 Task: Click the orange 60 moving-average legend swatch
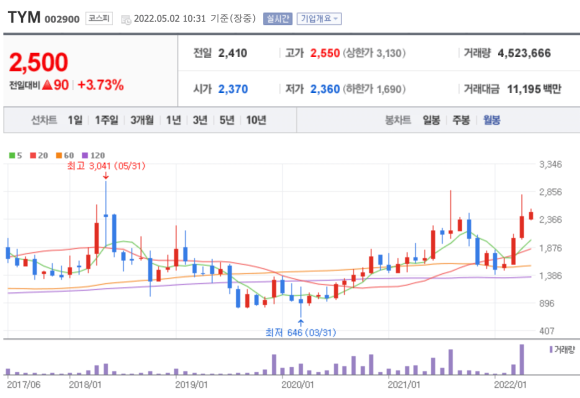pos(59,155)
